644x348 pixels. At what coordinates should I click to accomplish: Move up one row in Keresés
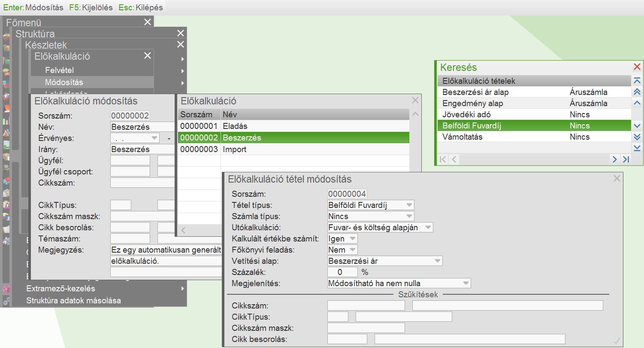(637, 103)
